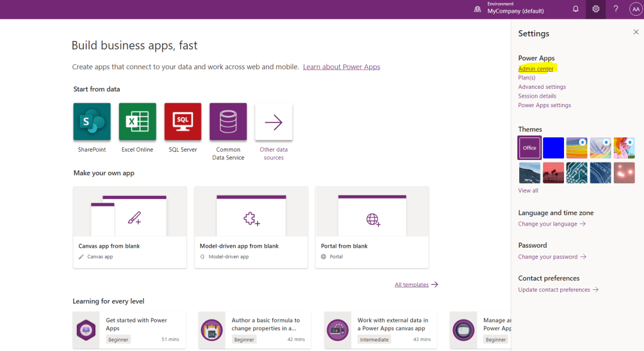Image resolution: width=644 pixels, height=351 pixels.
Task: Click the Advanced settings link
Action: pos(542,87)
